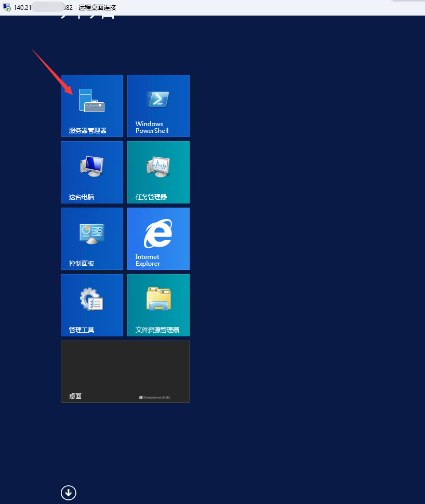Show all apps with the down arrow button
Image resolution: width=425 pixels, height=504 pixels.
coord(69,493)
